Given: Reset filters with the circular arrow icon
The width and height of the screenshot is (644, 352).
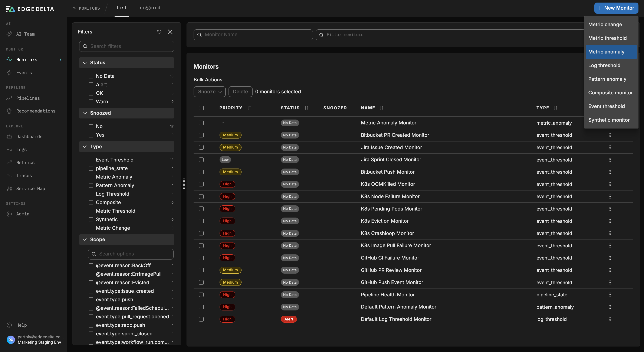Looking at the screenshot, I should pos(159,32).
